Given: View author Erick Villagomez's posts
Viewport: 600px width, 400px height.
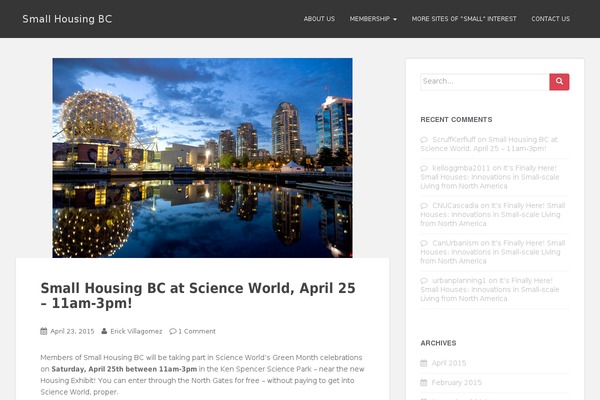Looking at the screenshot, I should (x=136, y=331).
